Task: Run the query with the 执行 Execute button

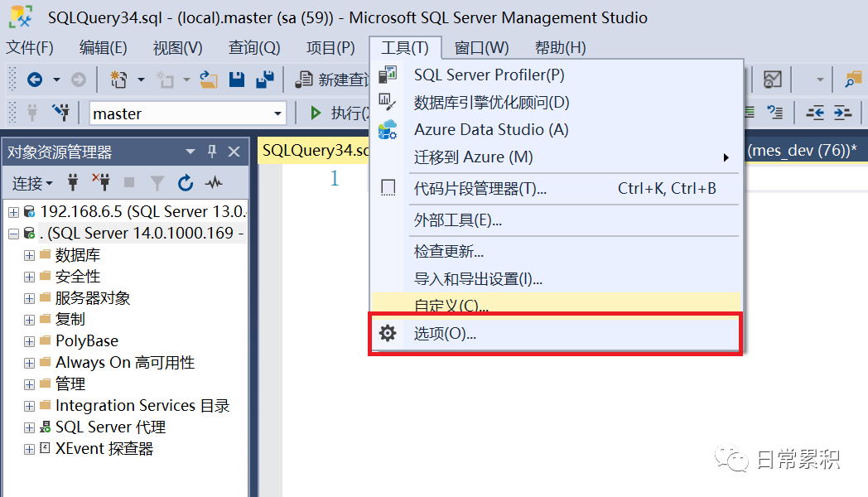Action: pos(339,113)
